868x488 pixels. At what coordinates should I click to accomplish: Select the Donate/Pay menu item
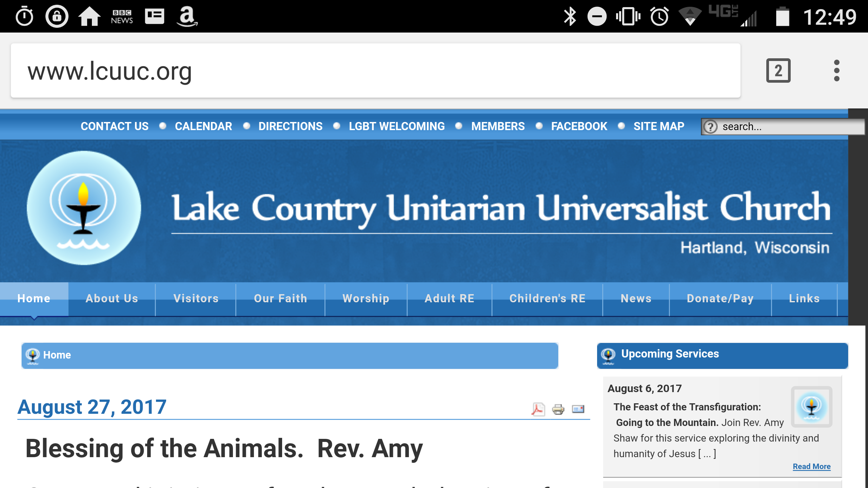point(720,299)
